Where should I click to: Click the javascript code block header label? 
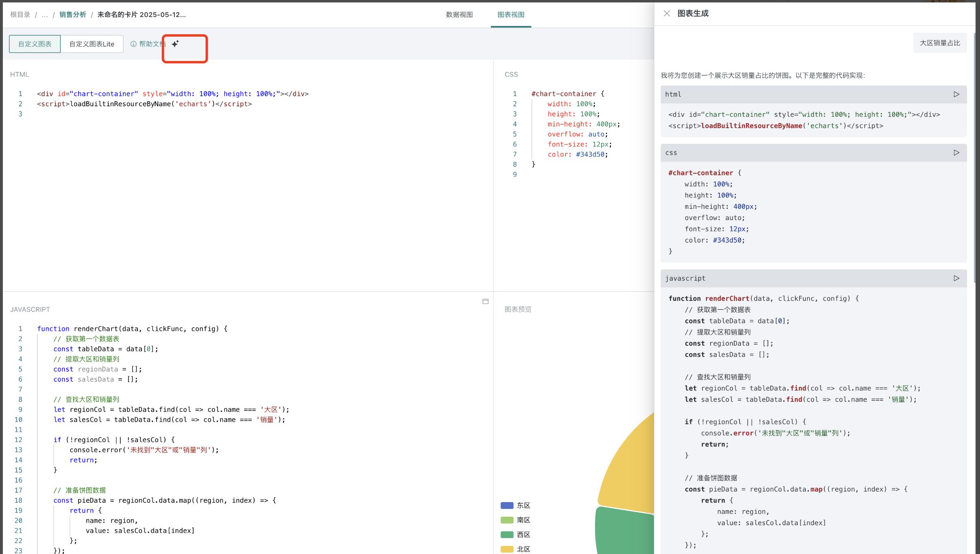pyautogui.click(x=685, y=278)
